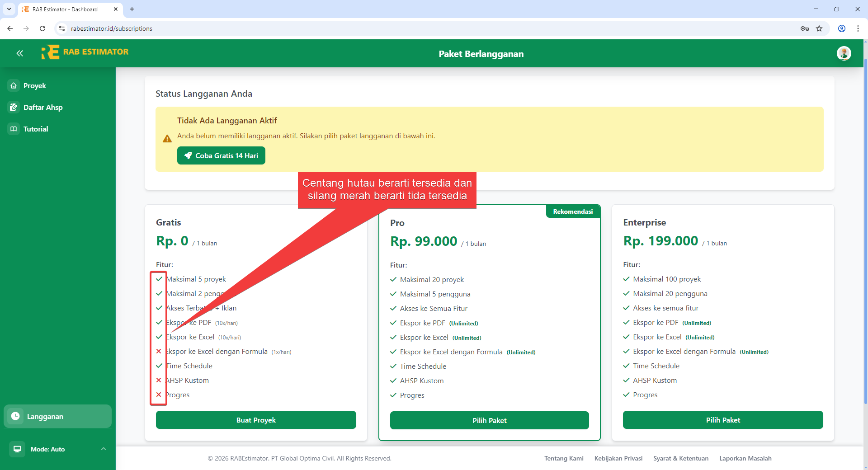Click the Coba Gratis 14 Hari button

pos(221,155)
